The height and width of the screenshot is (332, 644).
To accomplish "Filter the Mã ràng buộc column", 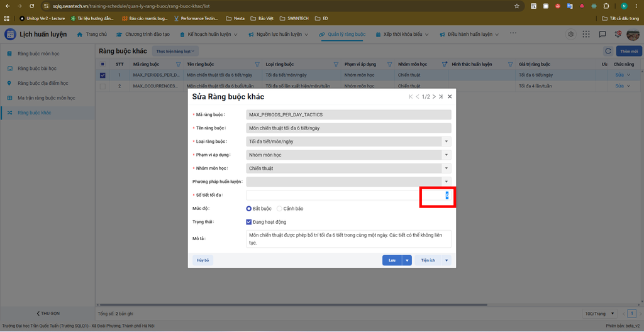I will pos(178,64).
